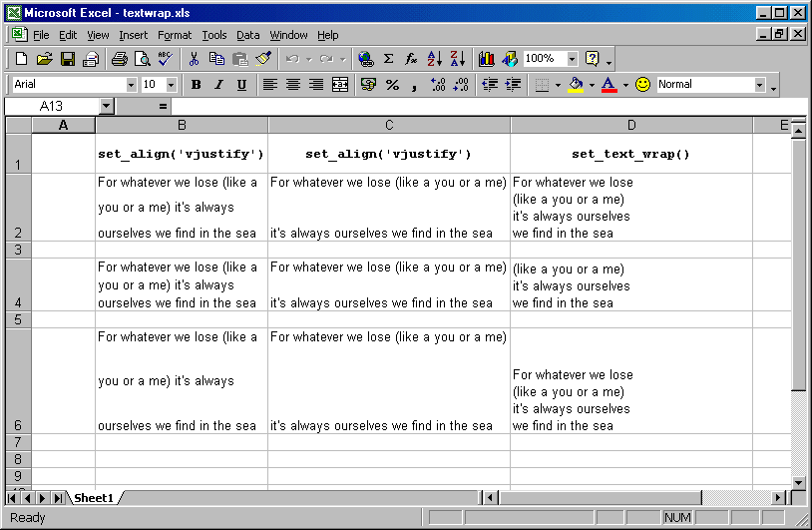Sort ascending with the A-Z icon

click(x=434, y=59)
